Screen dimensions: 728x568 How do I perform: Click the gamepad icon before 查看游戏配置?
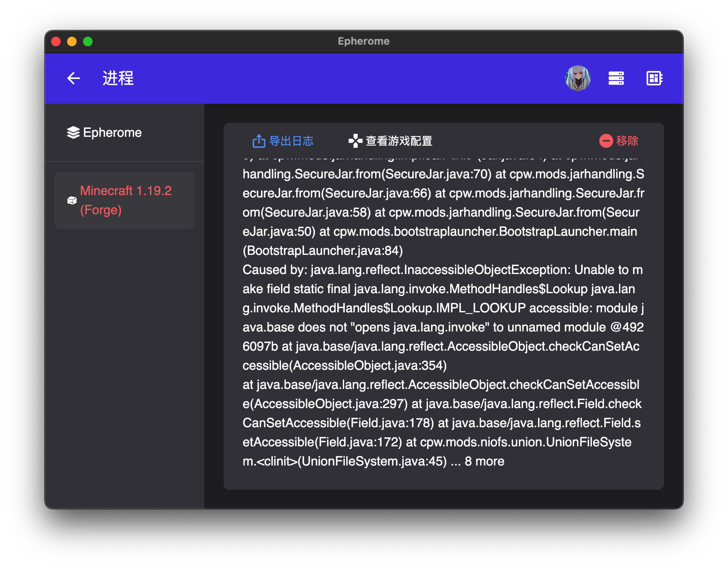click(354, 140)
